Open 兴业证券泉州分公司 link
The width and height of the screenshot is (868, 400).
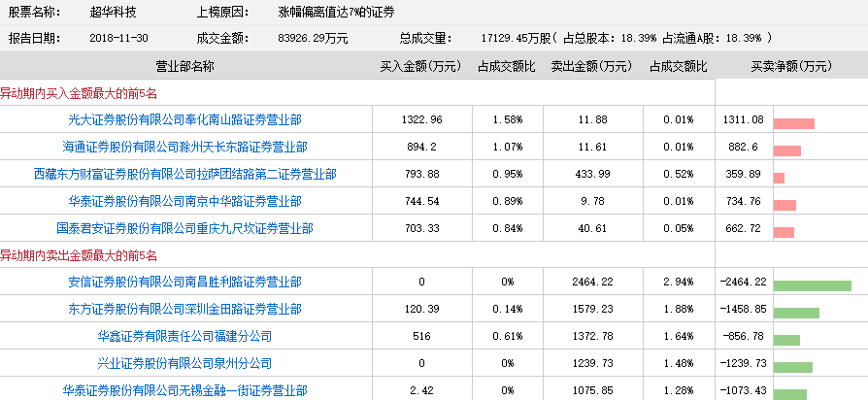(184, 363)
